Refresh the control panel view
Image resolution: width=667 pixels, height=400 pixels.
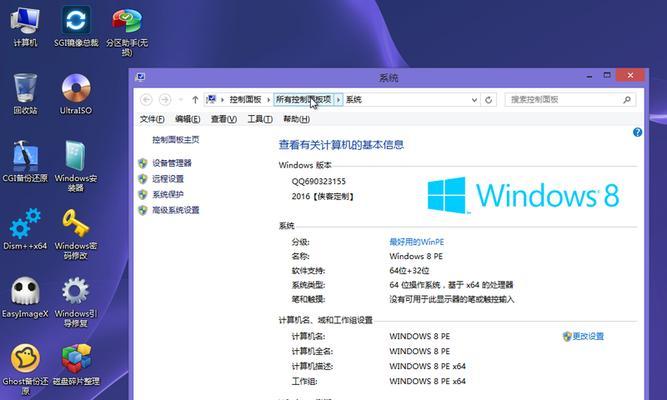[488, 100]
